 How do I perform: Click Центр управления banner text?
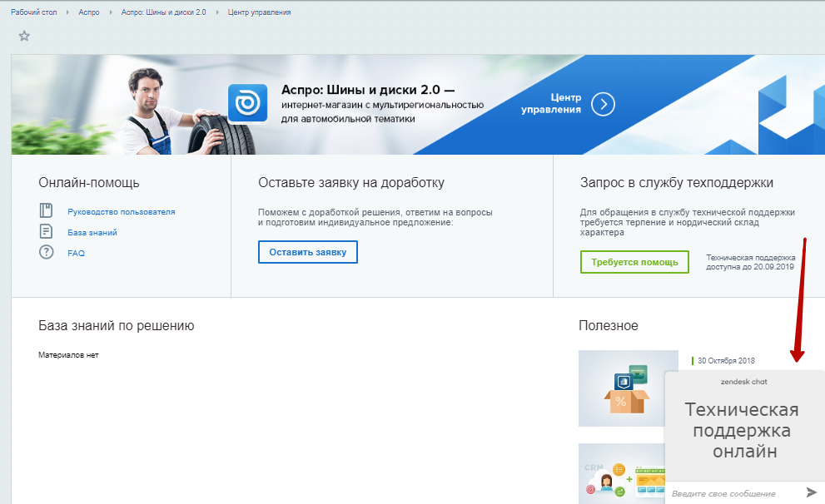(x=551, y=103)
